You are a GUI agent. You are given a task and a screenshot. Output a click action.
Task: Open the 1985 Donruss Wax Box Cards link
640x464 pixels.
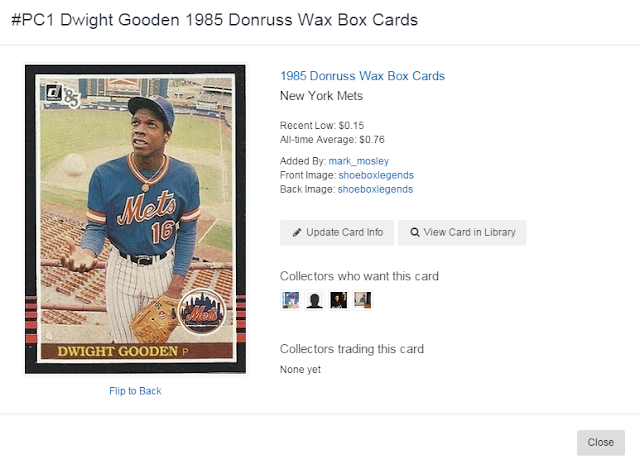pos(362,76)
